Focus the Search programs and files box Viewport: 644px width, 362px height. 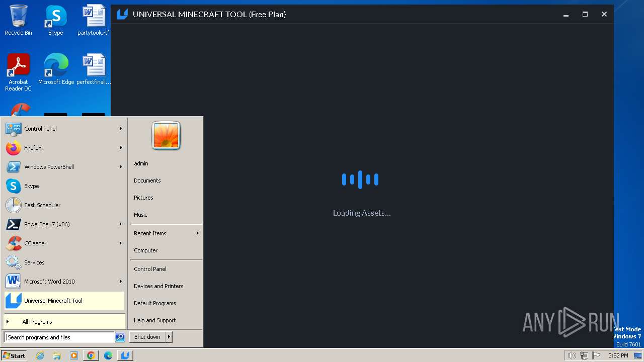(59, 337)
